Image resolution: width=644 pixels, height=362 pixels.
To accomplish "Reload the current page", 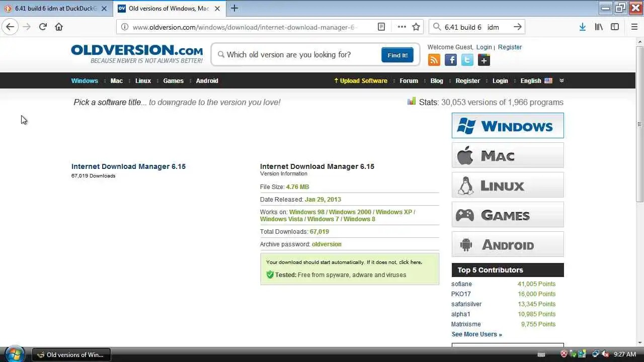I will (x=43, y=27).
